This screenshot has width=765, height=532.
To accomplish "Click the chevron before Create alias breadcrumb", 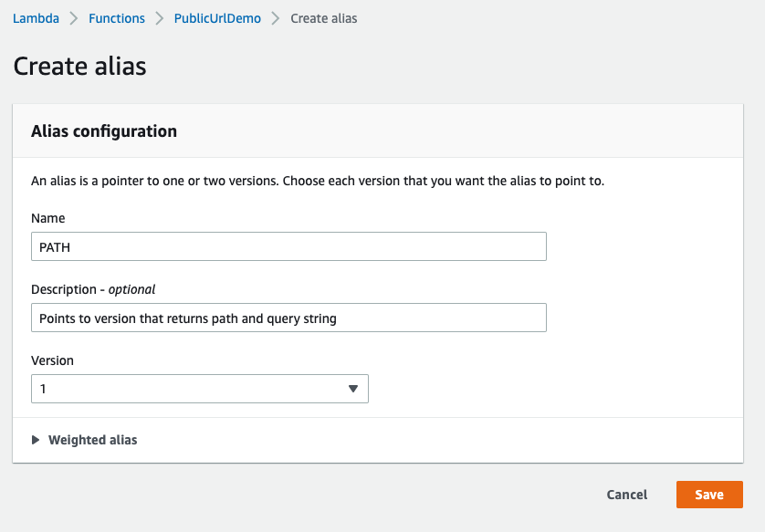I will 276,18.
